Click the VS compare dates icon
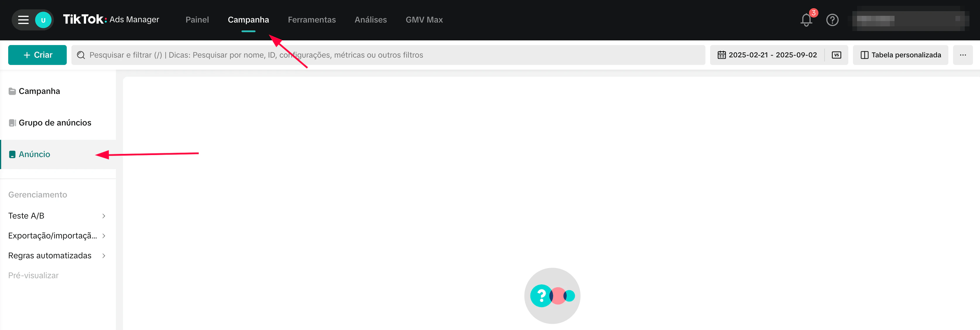980x330 pixels. 836,55
